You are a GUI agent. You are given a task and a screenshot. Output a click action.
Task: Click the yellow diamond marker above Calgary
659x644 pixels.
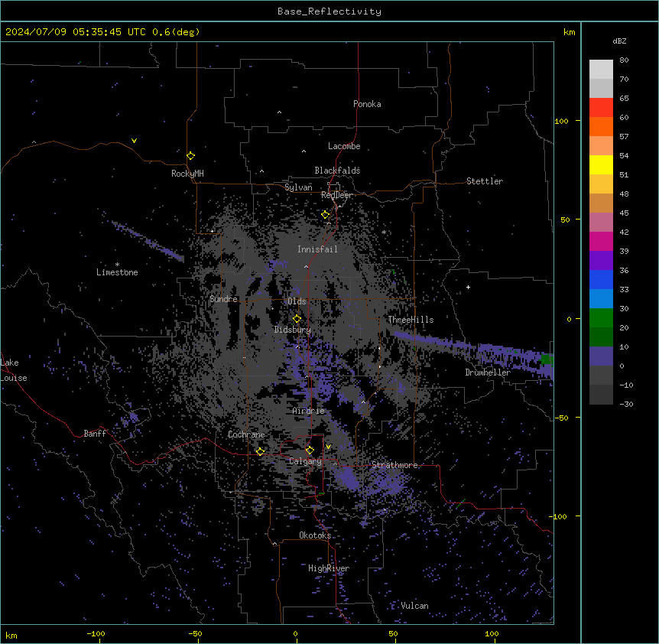(x=310, y=450)
